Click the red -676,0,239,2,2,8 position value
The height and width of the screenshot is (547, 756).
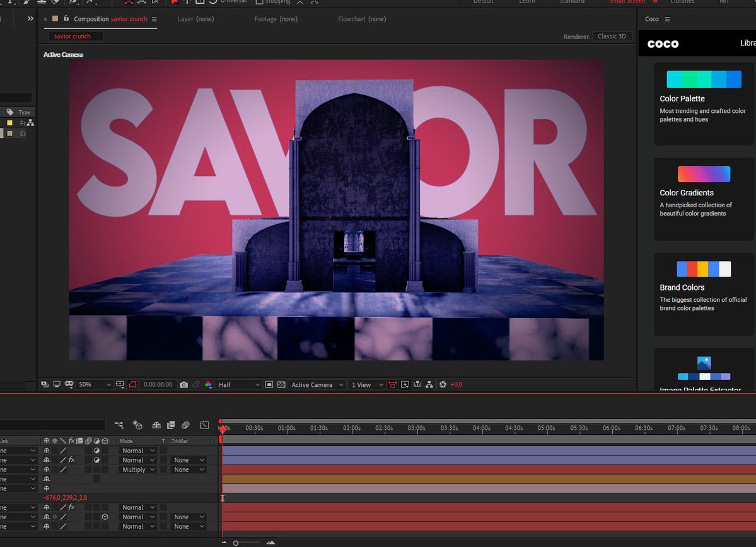[x=65, y=497]
